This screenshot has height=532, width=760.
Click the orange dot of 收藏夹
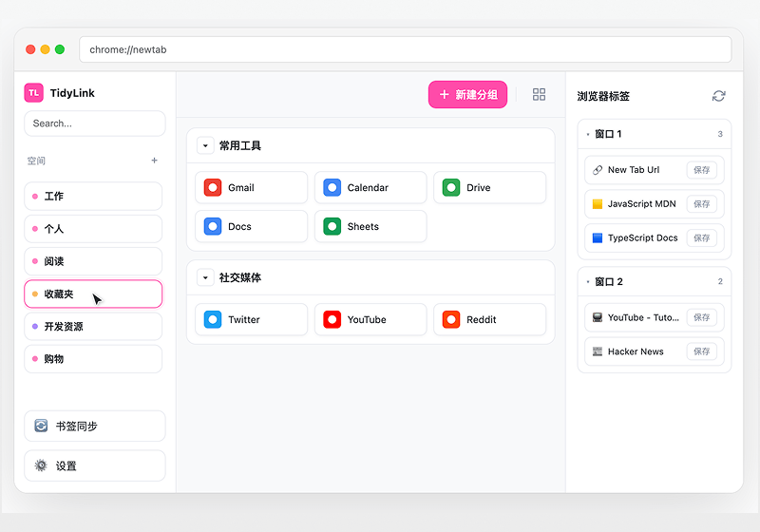tap(35, 294)
